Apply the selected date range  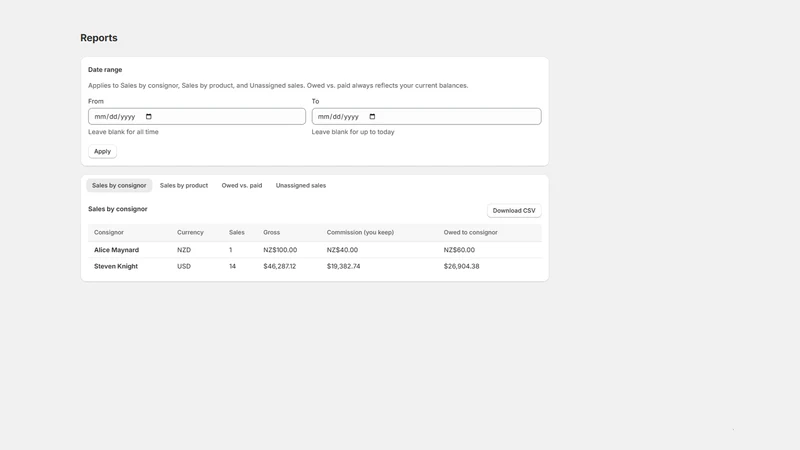coord(102,152)
